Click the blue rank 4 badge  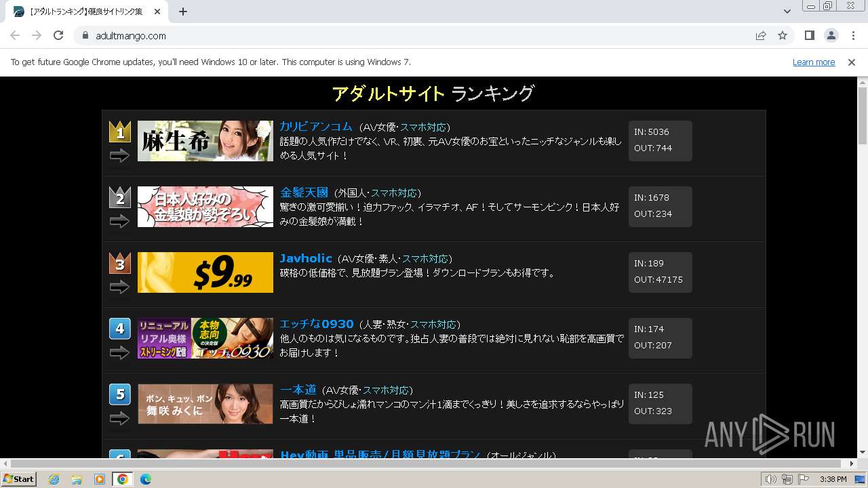[120, 329]
